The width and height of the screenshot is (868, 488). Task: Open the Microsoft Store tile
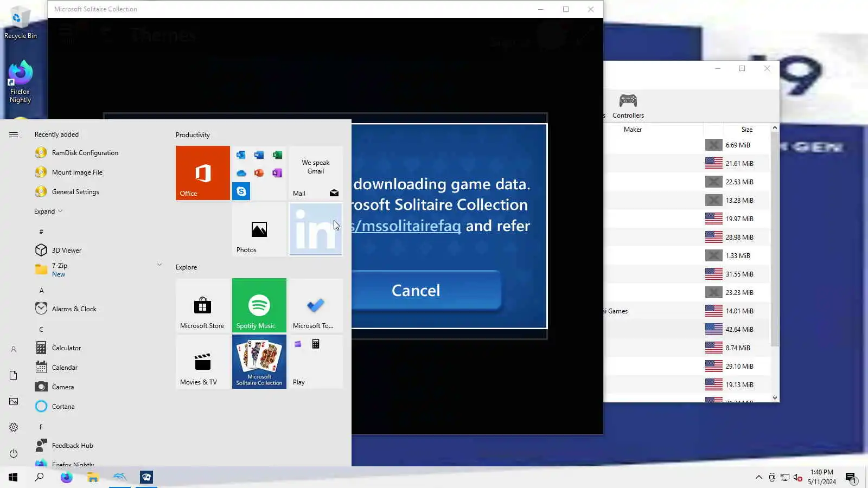pyautogui.click(x=202, y=305)
